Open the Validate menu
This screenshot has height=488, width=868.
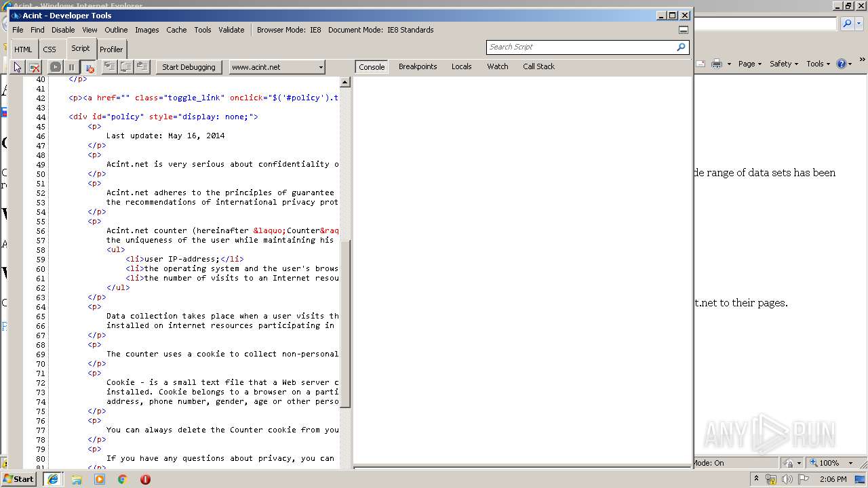click(231, 30)
